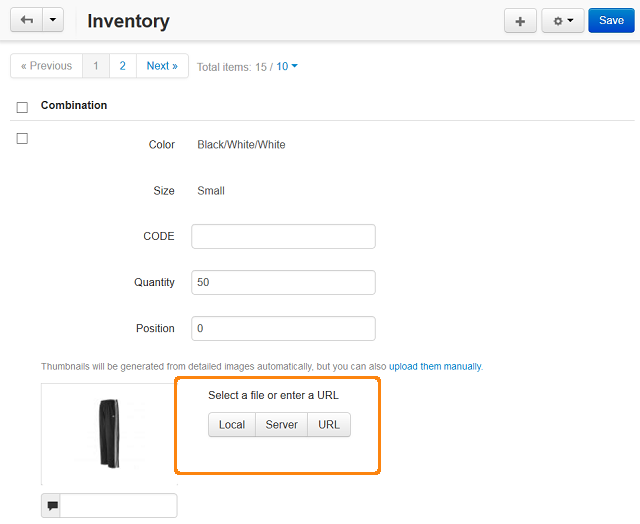Expand items per page dropdown
The image size is (640, 524).
[x=287, y=67]
